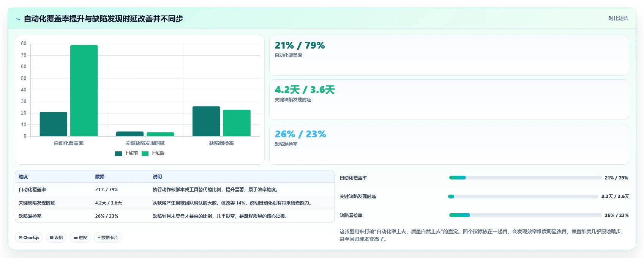The image size is (644, 258).
Task: Click the explanation starting 缺陷到月末复盘才暴露
Action: tap(221, 216)
